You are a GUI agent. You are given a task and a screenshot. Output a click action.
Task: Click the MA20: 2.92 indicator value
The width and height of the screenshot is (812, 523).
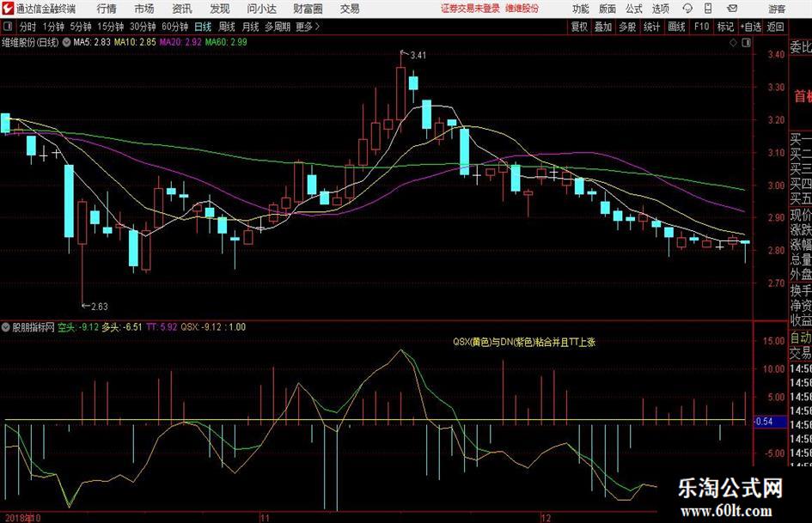[x=180, y=42]
